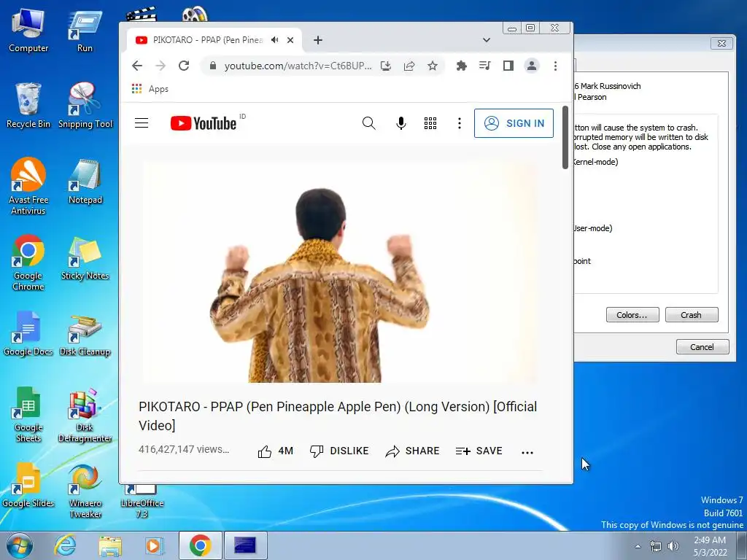Select Notepad desktop shortcut
Screen dimensions: 747x560
(85, 182)
